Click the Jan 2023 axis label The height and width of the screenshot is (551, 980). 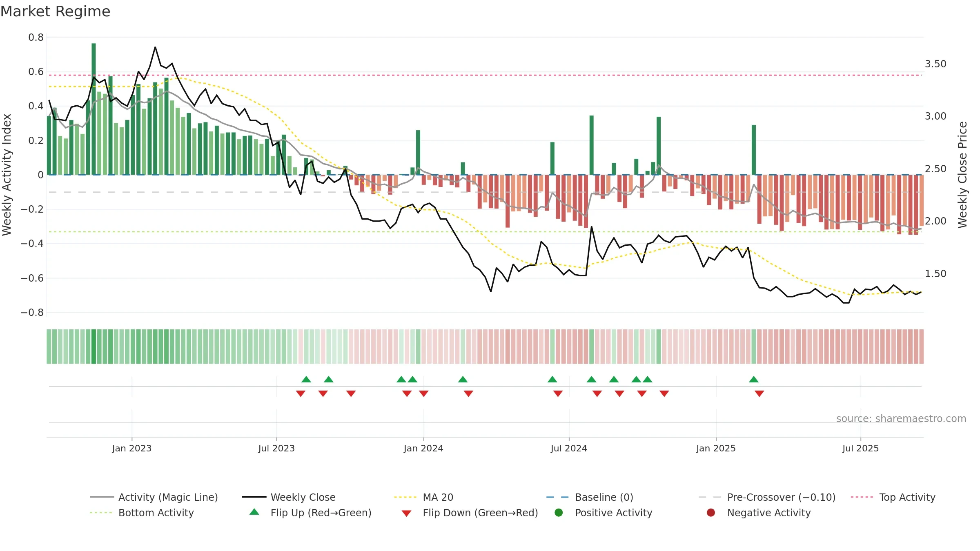pos(131,448)
